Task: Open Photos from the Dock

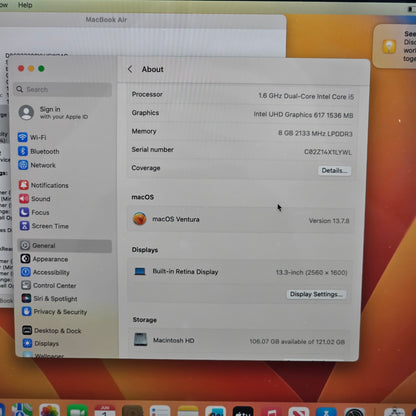Action: point(49,411)
